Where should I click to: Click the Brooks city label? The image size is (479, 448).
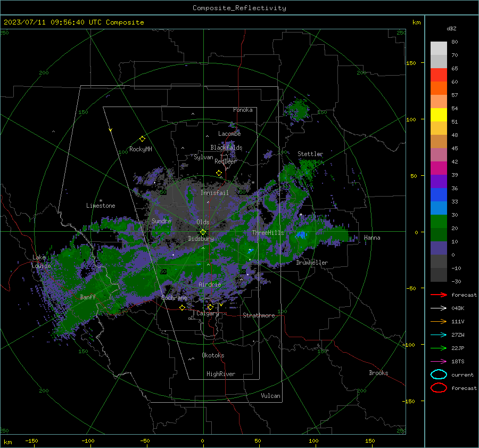[x=378, y=373]
